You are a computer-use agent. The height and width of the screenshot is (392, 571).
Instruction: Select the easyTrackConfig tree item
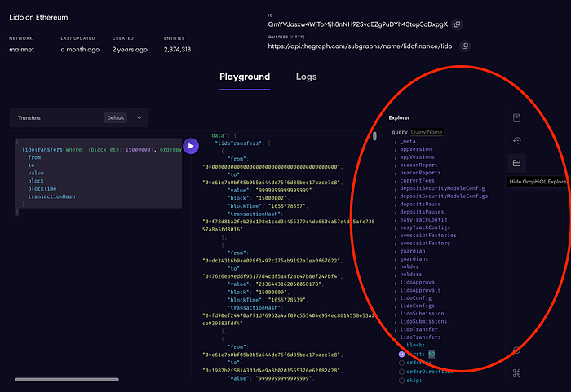(x=423, y=220)
